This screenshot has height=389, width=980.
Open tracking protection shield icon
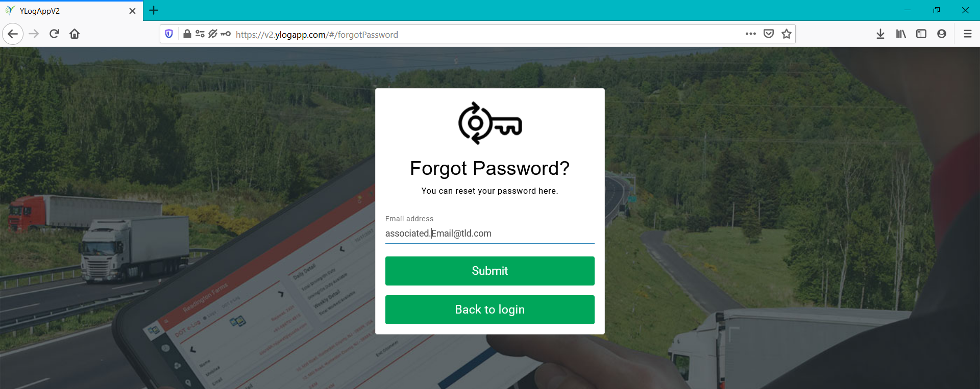[x=169, y=34]
